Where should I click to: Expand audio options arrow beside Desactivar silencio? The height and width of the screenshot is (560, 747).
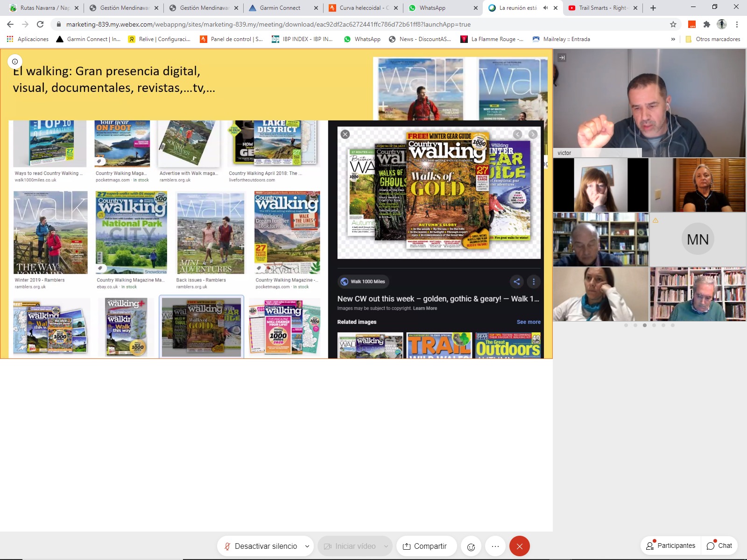307,546
